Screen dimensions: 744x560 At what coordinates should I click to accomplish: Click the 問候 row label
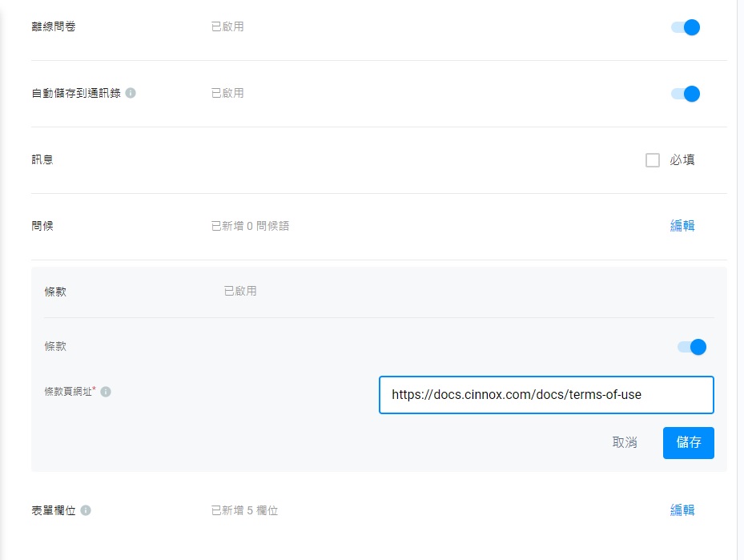click(42, 226)
